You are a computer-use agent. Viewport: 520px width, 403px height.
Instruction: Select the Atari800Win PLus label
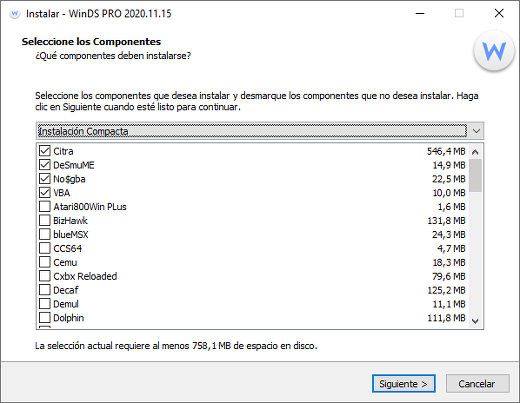click(90, 207)
